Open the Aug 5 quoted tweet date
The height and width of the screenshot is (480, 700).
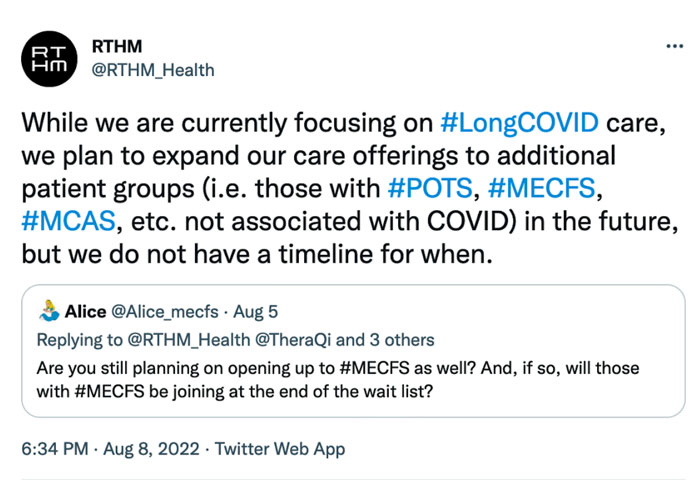tap(255, 312)
